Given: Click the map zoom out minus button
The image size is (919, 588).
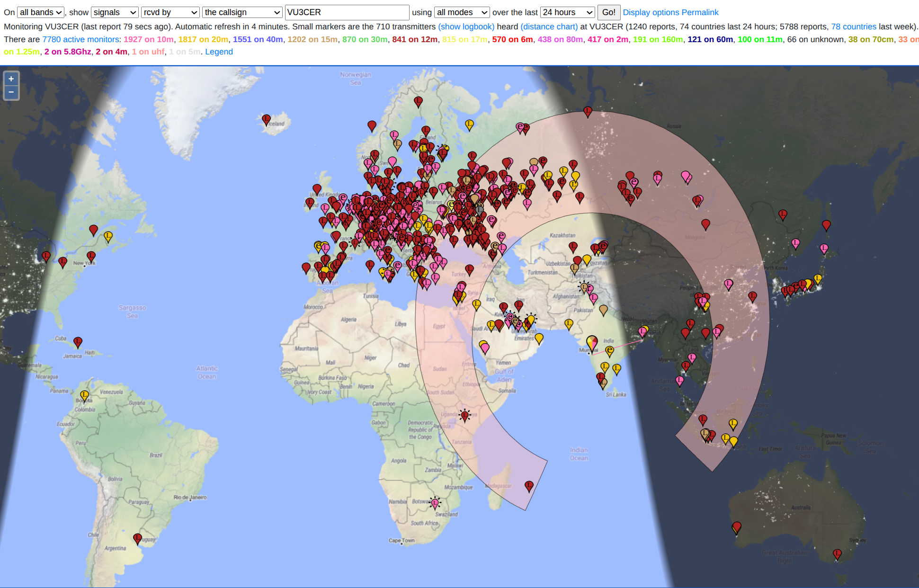Looking at the screenshot, I should tap(11, 92).
